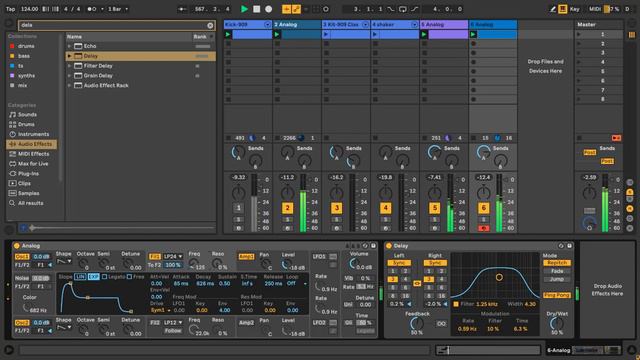Select Fade mode in Delay
Viewport: 640px width, 360px height.
point(557,271)
